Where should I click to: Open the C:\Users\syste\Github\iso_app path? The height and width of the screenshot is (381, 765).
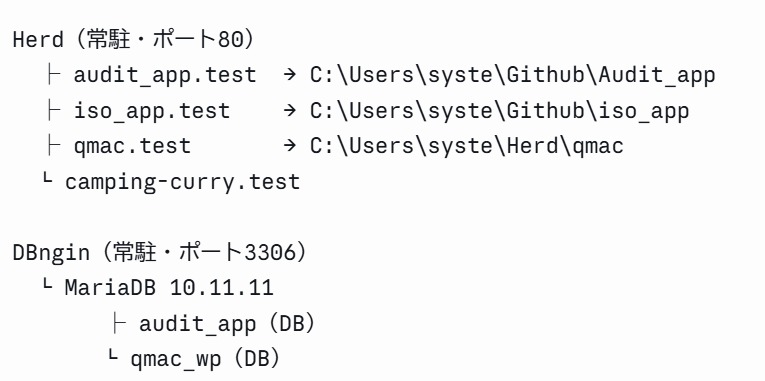click(500, 111)
